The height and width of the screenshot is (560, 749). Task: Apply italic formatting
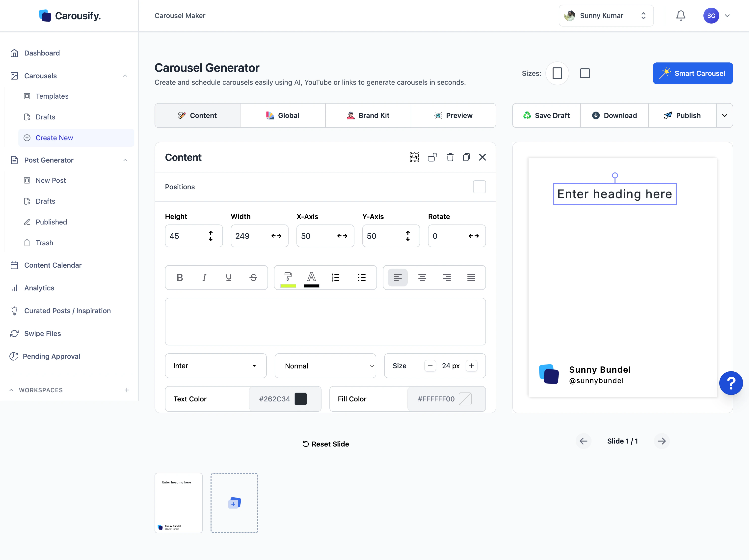click(x=204, y=278)
